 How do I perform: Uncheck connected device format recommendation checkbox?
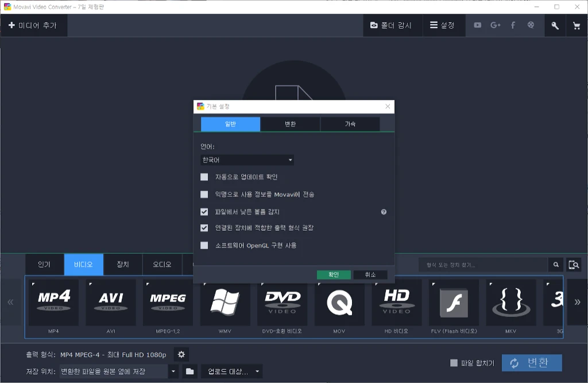point(204,228)
